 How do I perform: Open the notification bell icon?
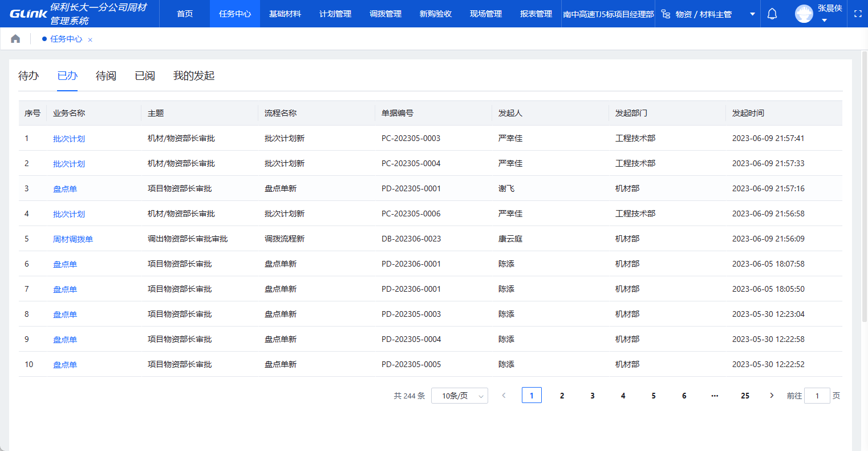click(x=772, y=13)
